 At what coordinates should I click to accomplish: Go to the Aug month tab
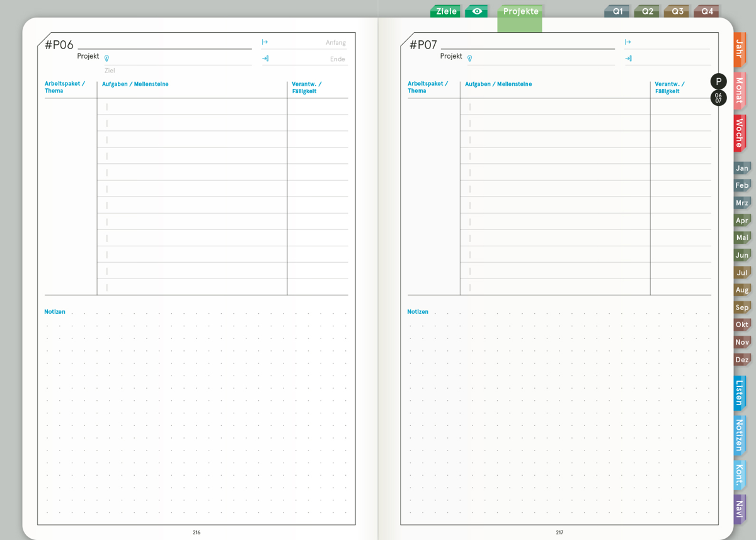click(742, 290)
